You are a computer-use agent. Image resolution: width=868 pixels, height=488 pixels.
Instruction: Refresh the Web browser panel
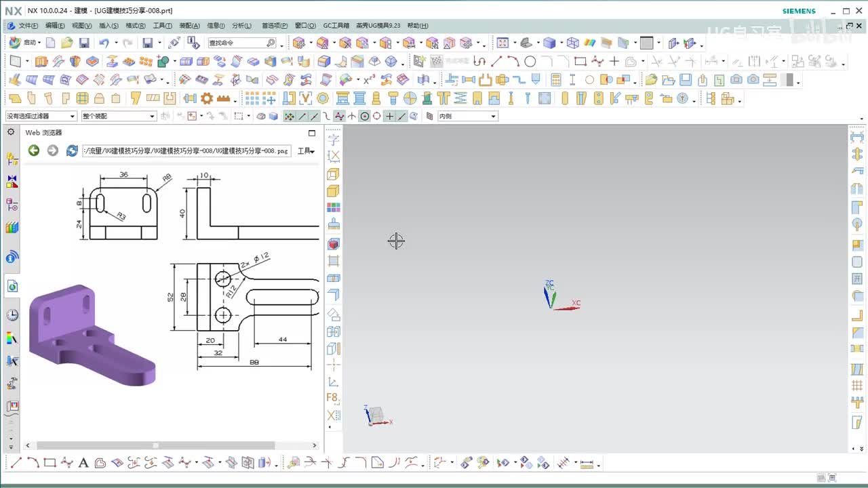point(71,150)
